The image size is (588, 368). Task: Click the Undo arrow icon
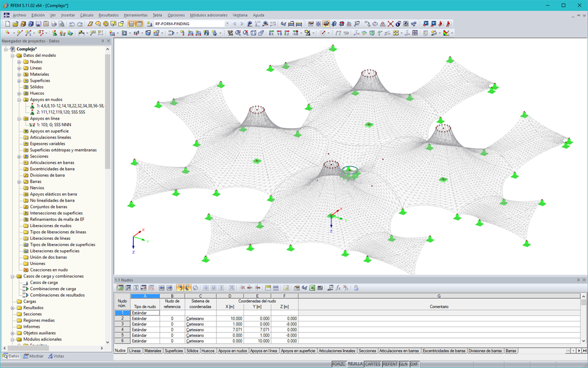(x=71, y=24)
